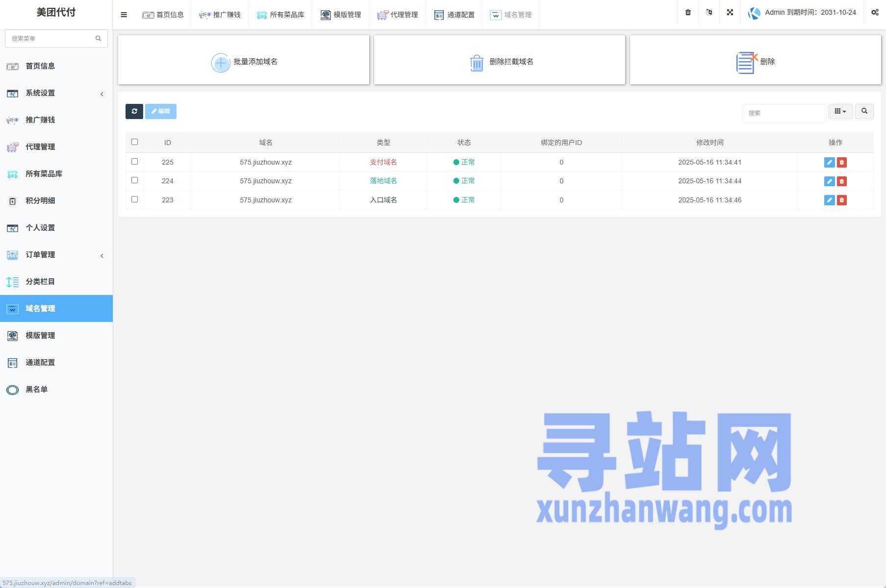Click the 删除拦截域名 card button
Image resolution: width=886 pixels, height=588 pixels.
[500, 60]
